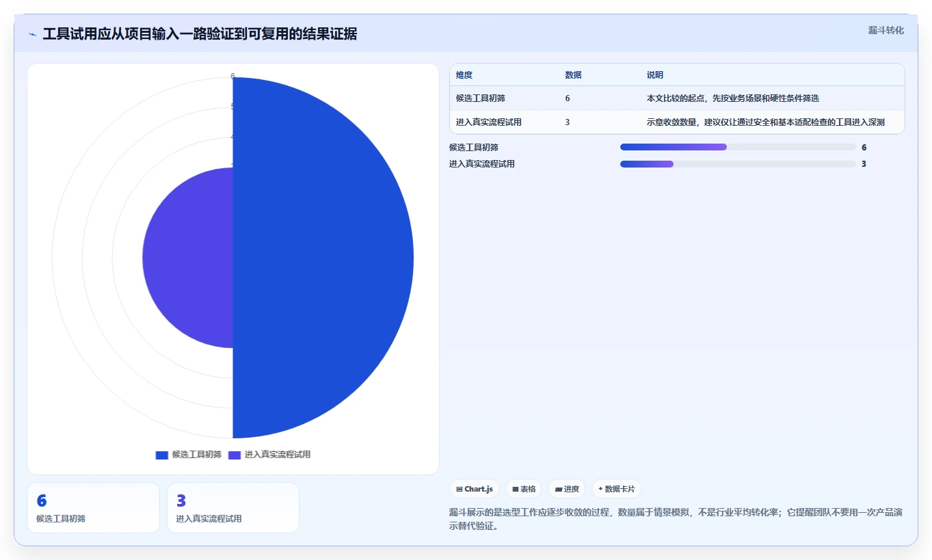Click the 候选工具初筛 progress bar
This screenshot has width=932, height=560.
(738, 147)
